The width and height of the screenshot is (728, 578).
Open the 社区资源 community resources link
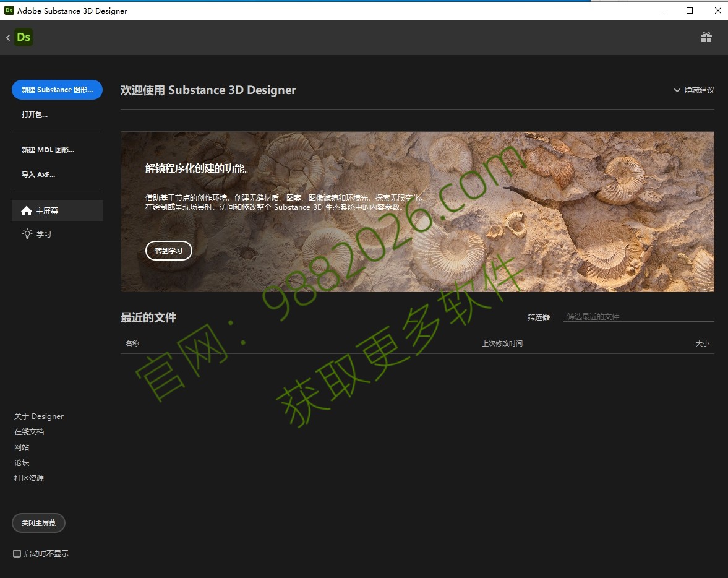29,478
